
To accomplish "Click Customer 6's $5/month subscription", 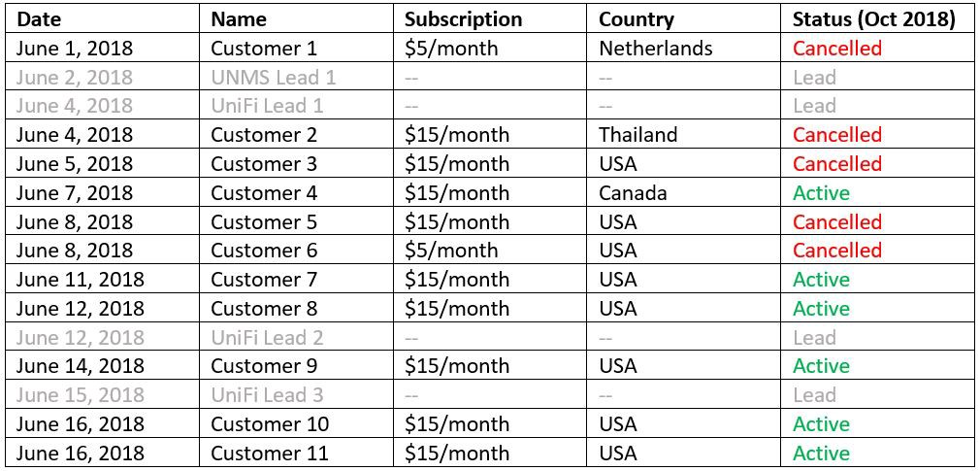I will [x=450, y=251].
